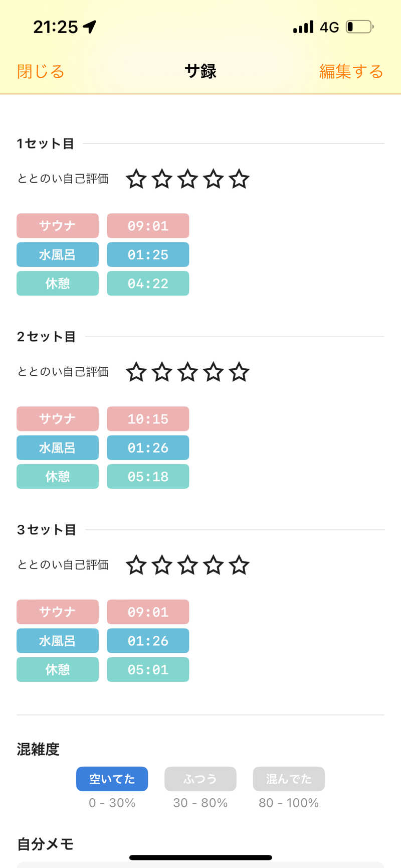This screenshot has height=868, width=401.
Task: Tap set 2 sauna time 10:15
Action: tap(148, 419)
